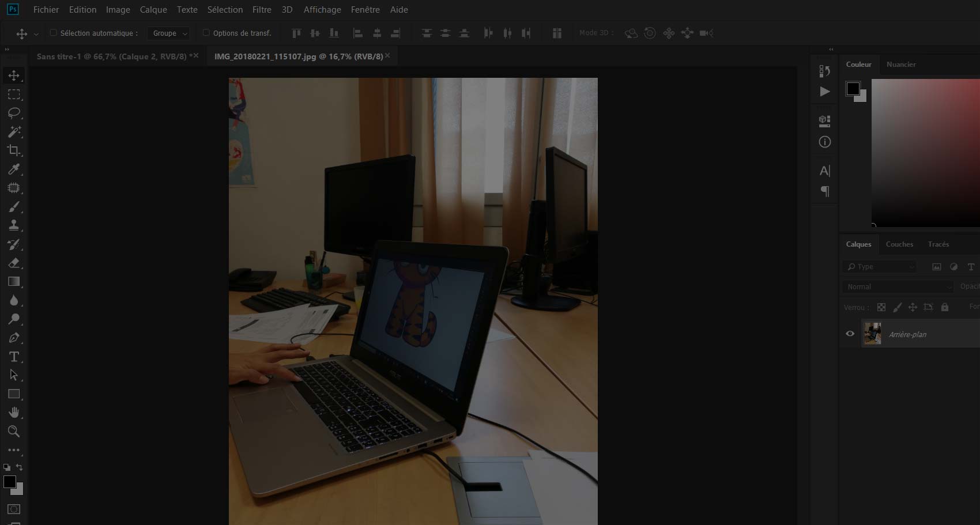The width and height of the screenshot is (980, 525).
Task: Select the Clone Stamp tool
Action: coord(14,225)
